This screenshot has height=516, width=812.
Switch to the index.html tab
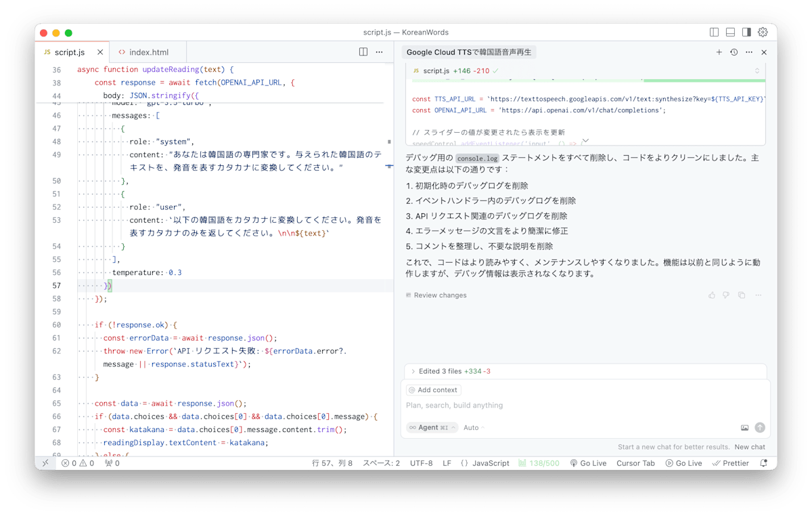(x=146, y=51)
